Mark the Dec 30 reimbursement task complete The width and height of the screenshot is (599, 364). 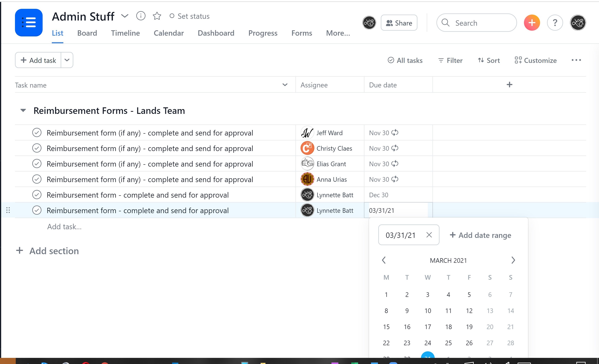[x=37, y=195]
